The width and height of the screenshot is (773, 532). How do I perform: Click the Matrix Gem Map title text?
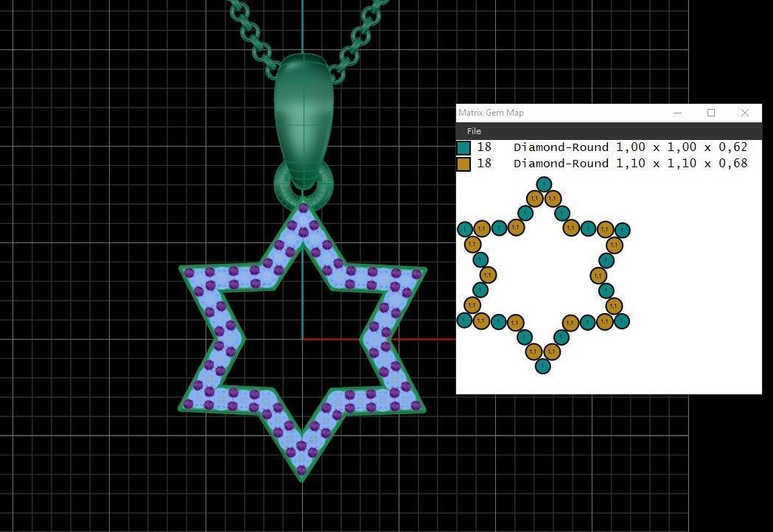pos(491,113)
